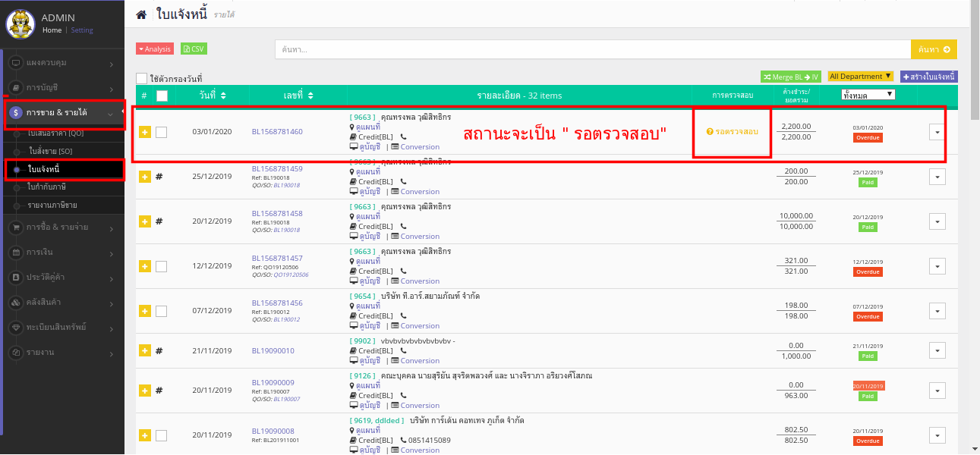Click the contact icon of ประวัติคู่ค้า
The width and height of the screenshot is (980, 455).
tap(16, 277)
